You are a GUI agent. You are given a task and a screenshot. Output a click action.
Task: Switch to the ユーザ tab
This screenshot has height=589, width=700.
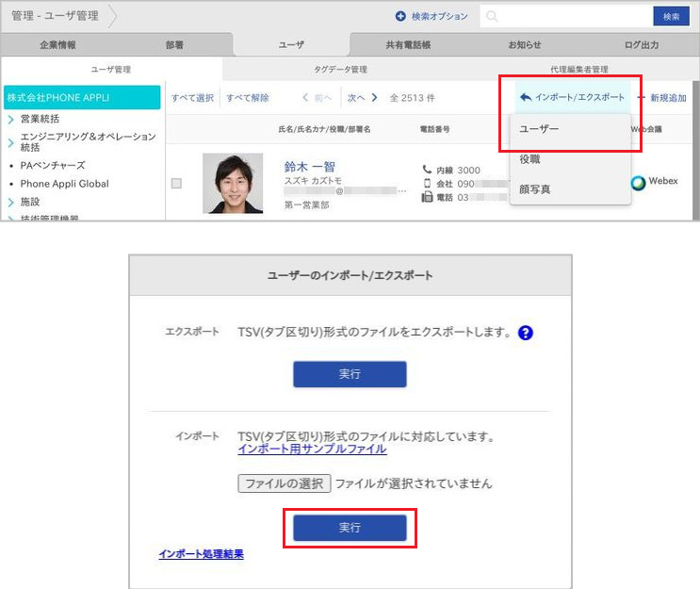coord(291,44)
